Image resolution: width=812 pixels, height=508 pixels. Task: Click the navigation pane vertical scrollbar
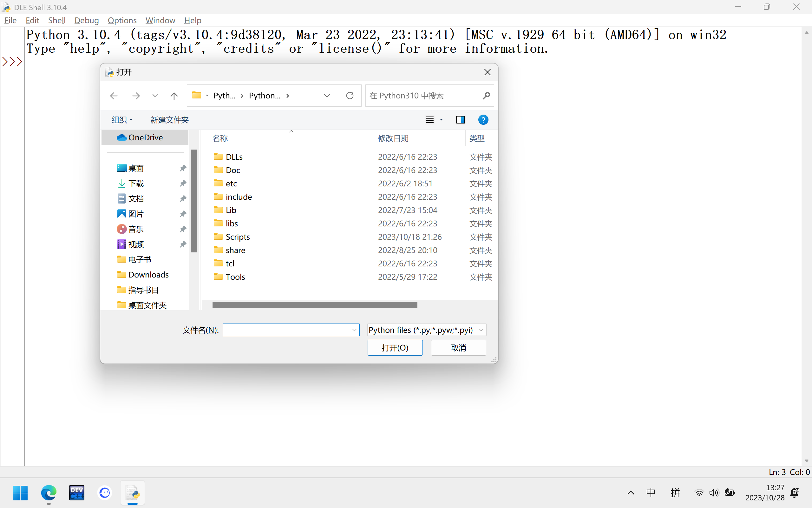coord(193,201)
